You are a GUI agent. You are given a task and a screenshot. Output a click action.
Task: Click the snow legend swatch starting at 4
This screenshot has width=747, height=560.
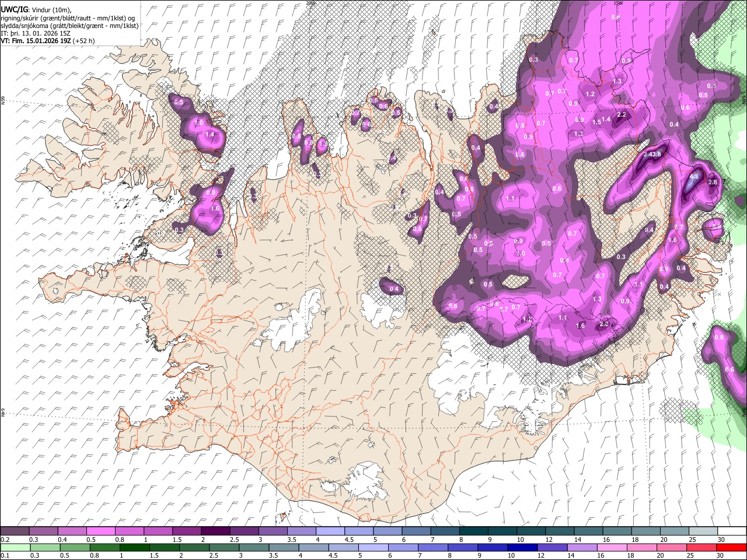click(x=330, y=531)
